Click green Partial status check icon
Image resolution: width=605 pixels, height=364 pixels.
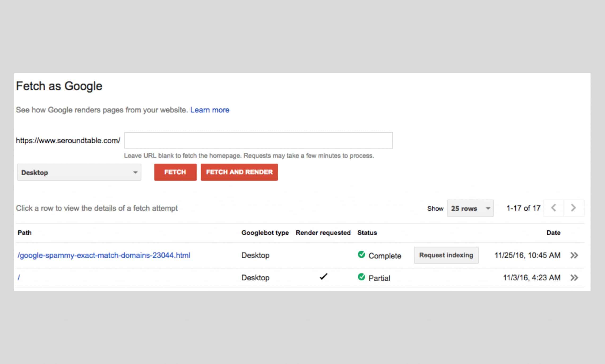pyautogui.click(x=361, y=277)
